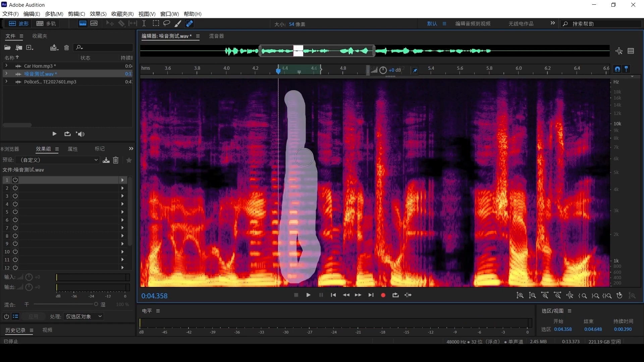Delete the effects rack preset with the trash icon
Image resolution: width=644 pixels, height=362 pixels.
coord(116,160)
